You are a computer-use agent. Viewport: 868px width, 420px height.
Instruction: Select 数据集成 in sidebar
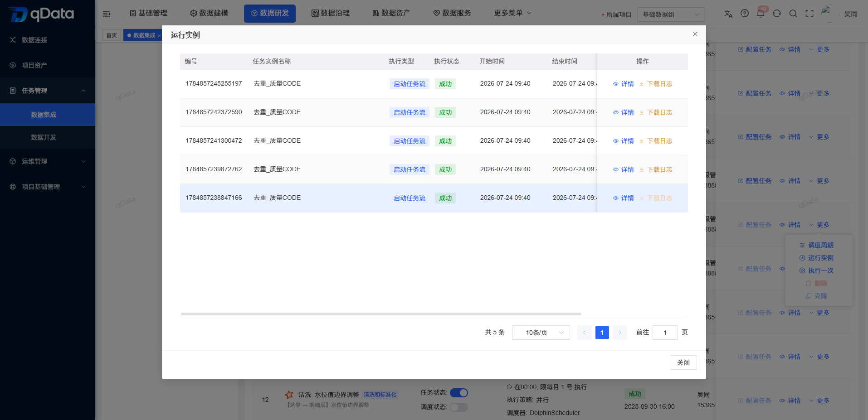coord(48,115)
